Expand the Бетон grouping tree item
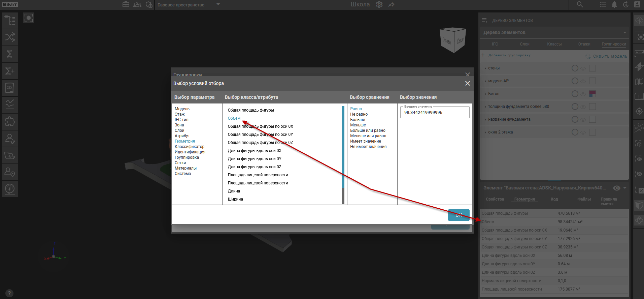The height and width of the screenshot is (299, 644). coord(485,94)
